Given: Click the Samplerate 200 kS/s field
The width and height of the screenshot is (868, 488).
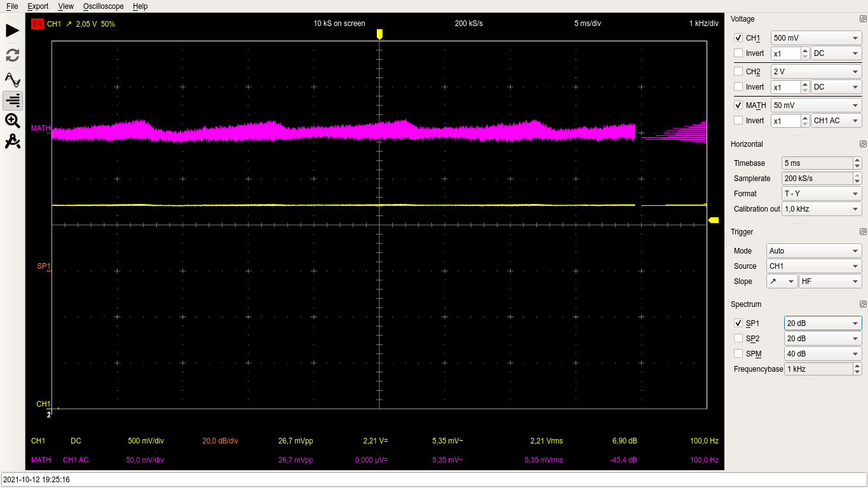Looking at the screenshot, I should [x=817, y=179].
